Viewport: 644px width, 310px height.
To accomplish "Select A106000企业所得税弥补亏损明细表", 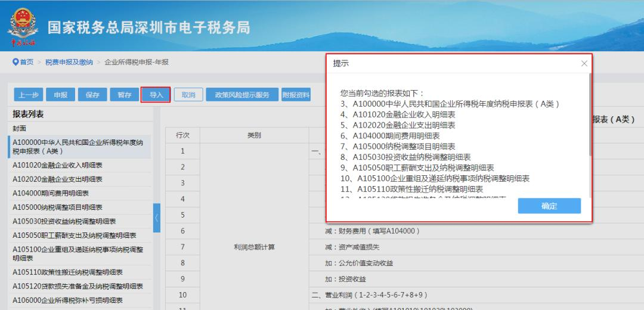I will [x=67, y=300].
